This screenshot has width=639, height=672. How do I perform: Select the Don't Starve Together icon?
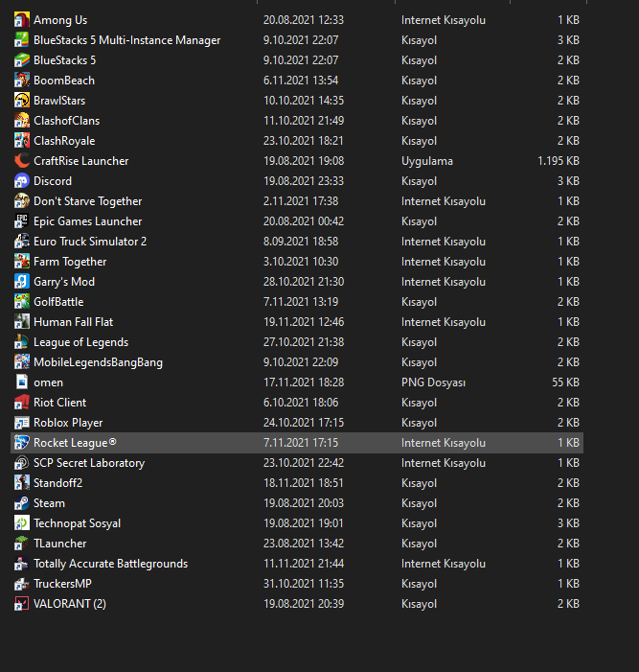pyautogui.click(x=22, y=201)
